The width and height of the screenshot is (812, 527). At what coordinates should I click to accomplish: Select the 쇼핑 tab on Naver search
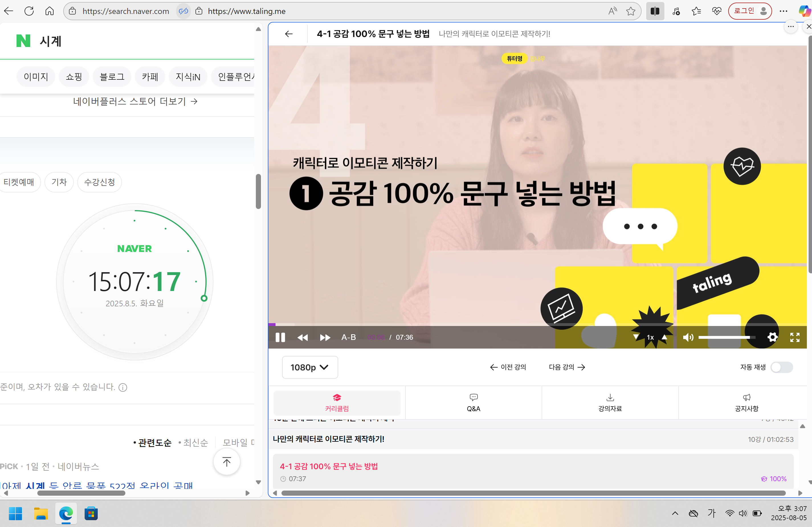[74, 76]
